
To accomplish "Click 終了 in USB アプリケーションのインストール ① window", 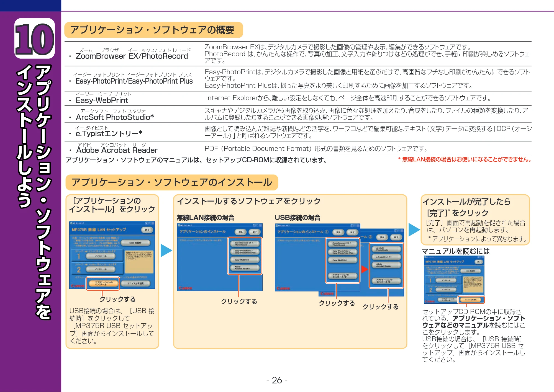I will (x=352, y=232).
